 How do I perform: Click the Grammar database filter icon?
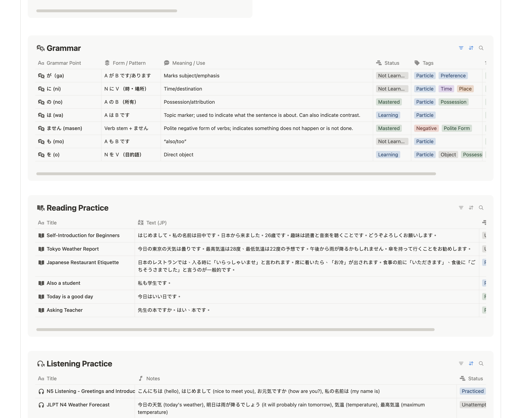click(461, 48)
